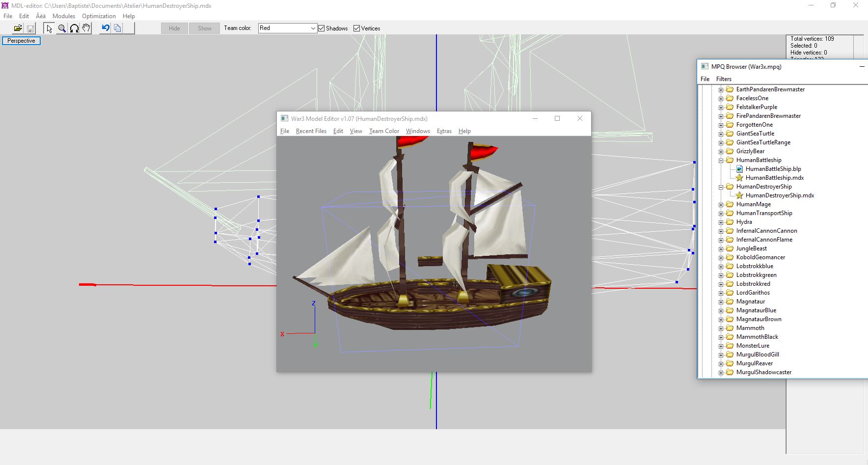Open MDL-editor File menu
Screen dimensions: 868x465
(8, 16)
